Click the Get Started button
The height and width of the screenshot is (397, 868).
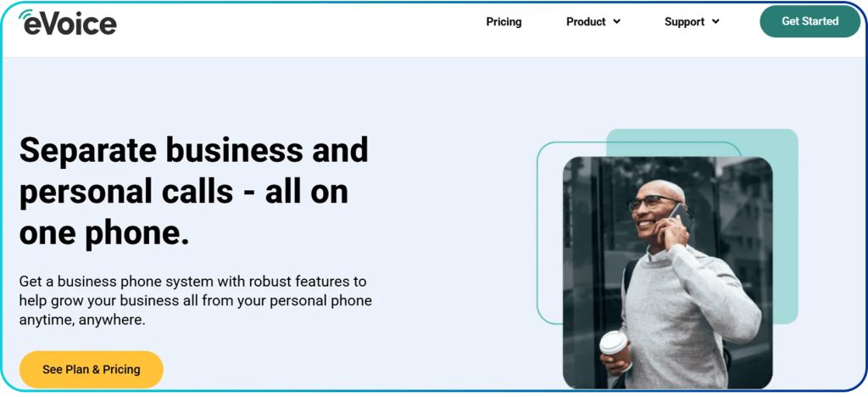tap(810, 21)
